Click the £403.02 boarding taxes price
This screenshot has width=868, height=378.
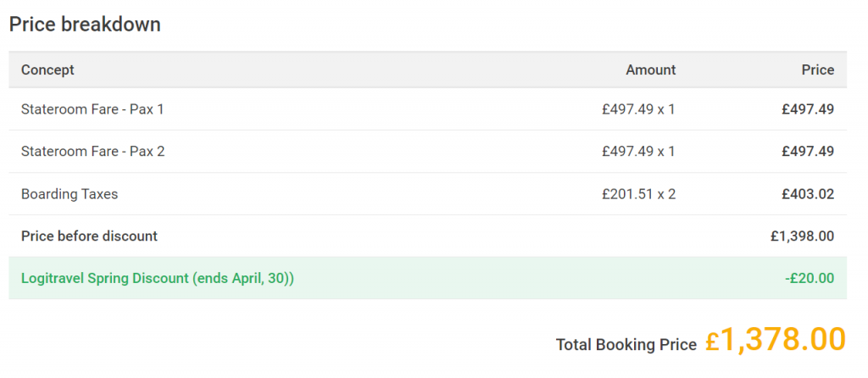pos(808,194)
